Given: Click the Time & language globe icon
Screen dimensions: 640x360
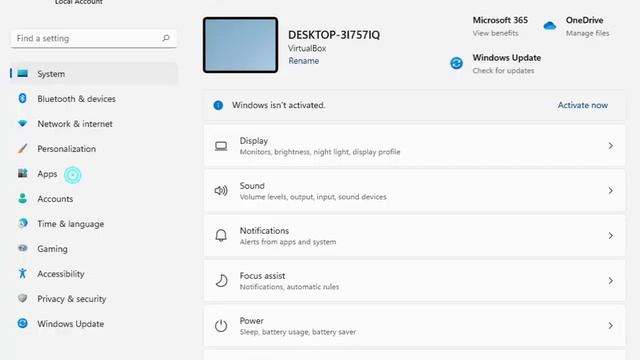Looking at the screenshot, I should pyautogui.click(x=22, y=223).
